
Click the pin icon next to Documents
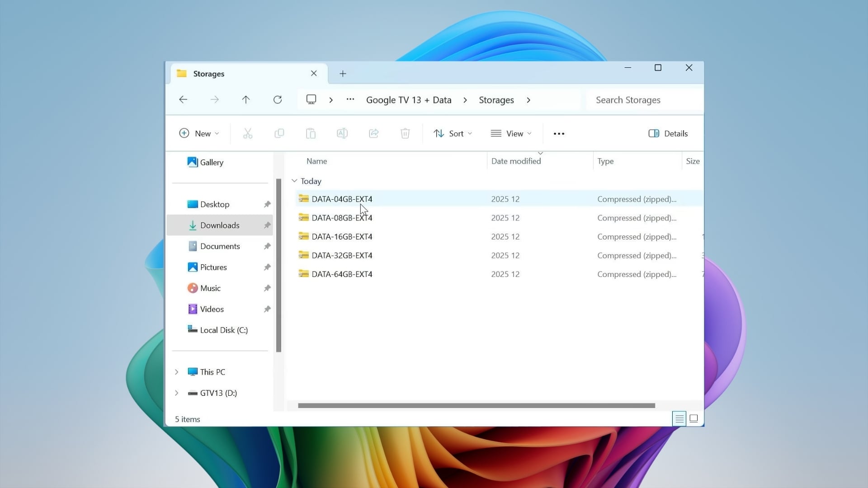click(x=267, y=246)
